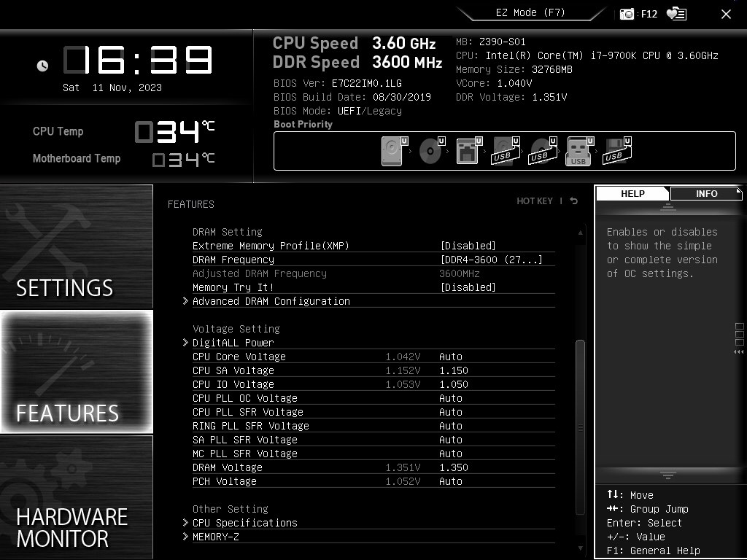747x560 pixels.
Task: Select the PCH Voltage row
Action: point(373,481)
